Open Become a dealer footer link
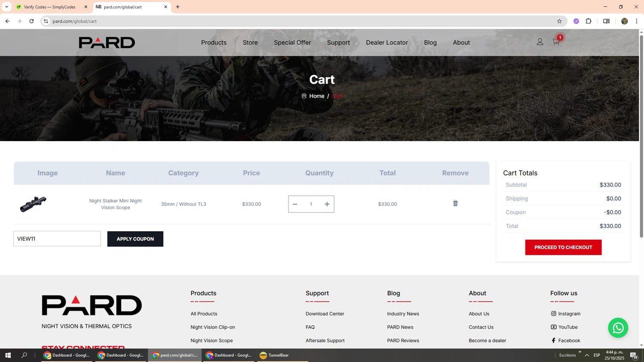This screenshot has height=362, width=644. 488,341
